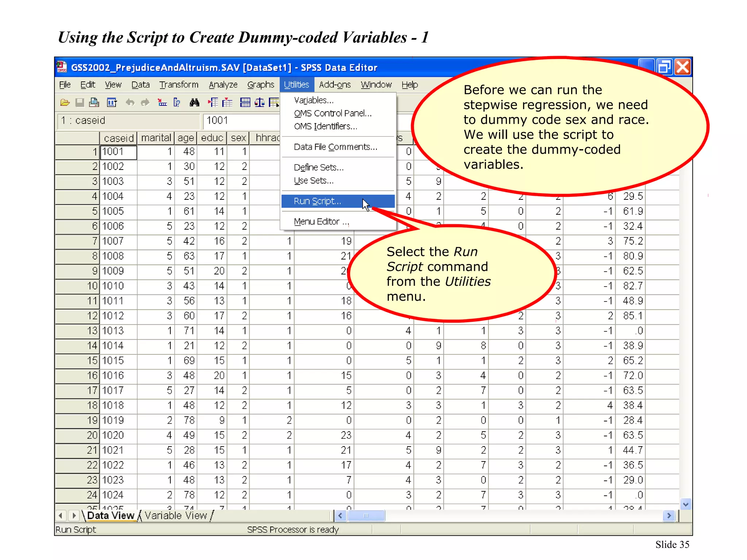747x560 pixels.
Task: Click the SPSS application icon in the title bar
Action: pyautogui.click(x=62, y=67)
